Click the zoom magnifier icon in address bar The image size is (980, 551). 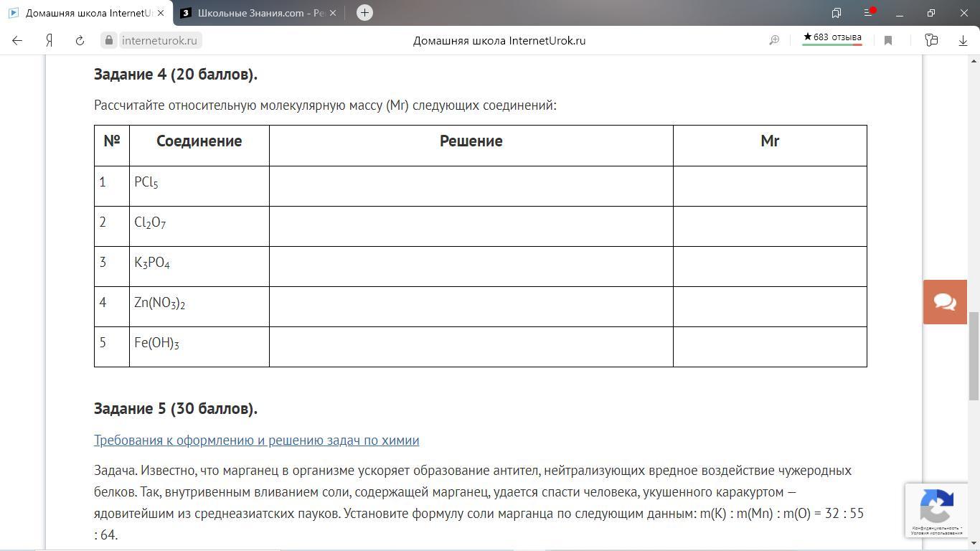point(774,41)
